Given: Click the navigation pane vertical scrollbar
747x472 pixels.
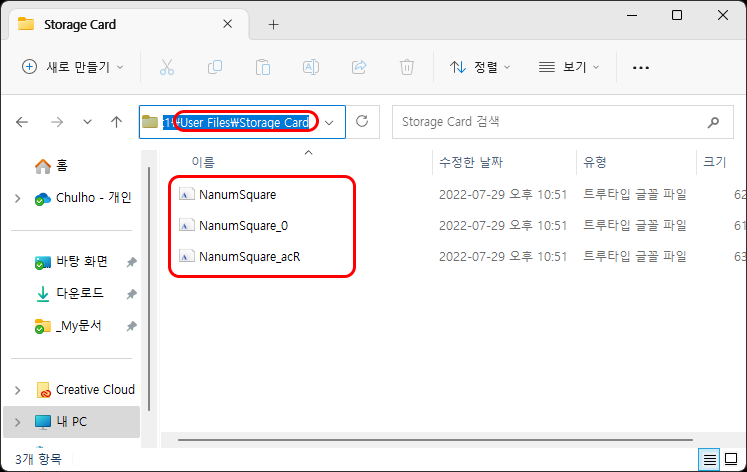Looking at the screenshot, I should 149,289.
